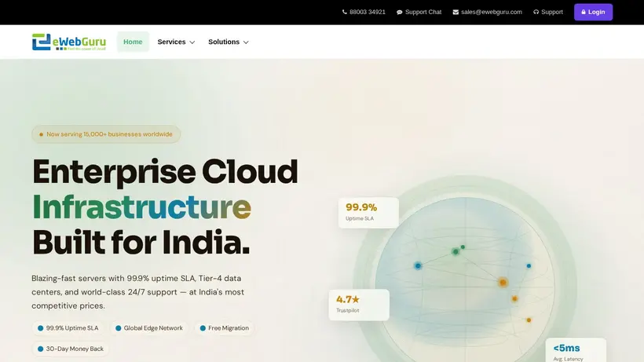Click the 'Global Edge Network' feature pill
The height and width of the screenshot is (362, 644).
coord(149,328)
